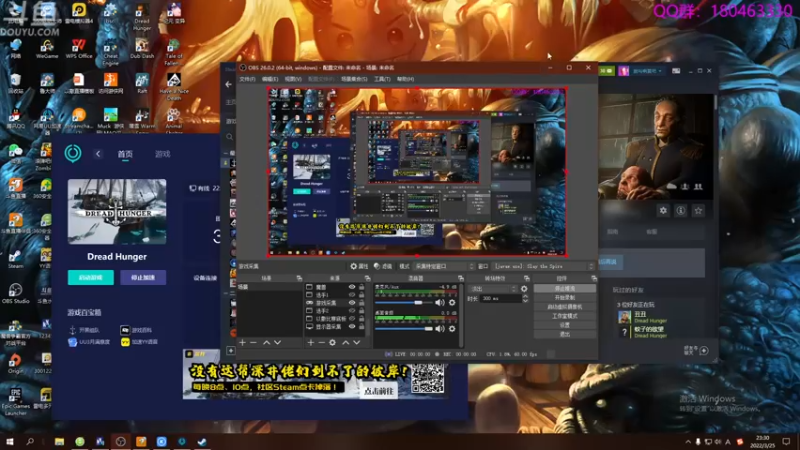Expand the hidden system tray icons chevron
The width and height of the screenshot is (800, 450).
688,442
